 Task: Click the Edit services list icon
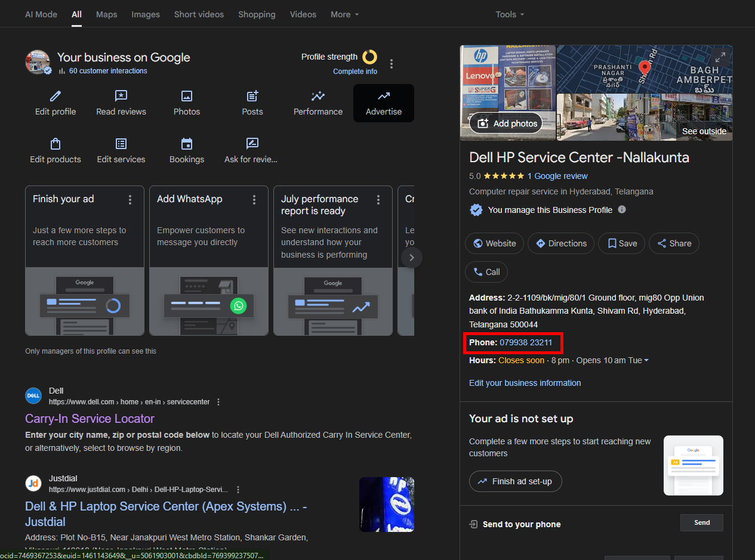[x=121, y=144]
